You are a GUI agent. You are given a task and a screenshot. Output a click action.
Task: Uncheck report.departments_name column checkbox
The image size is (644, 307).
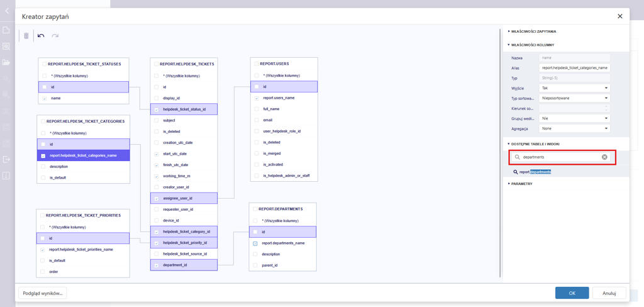pos(255,243)
